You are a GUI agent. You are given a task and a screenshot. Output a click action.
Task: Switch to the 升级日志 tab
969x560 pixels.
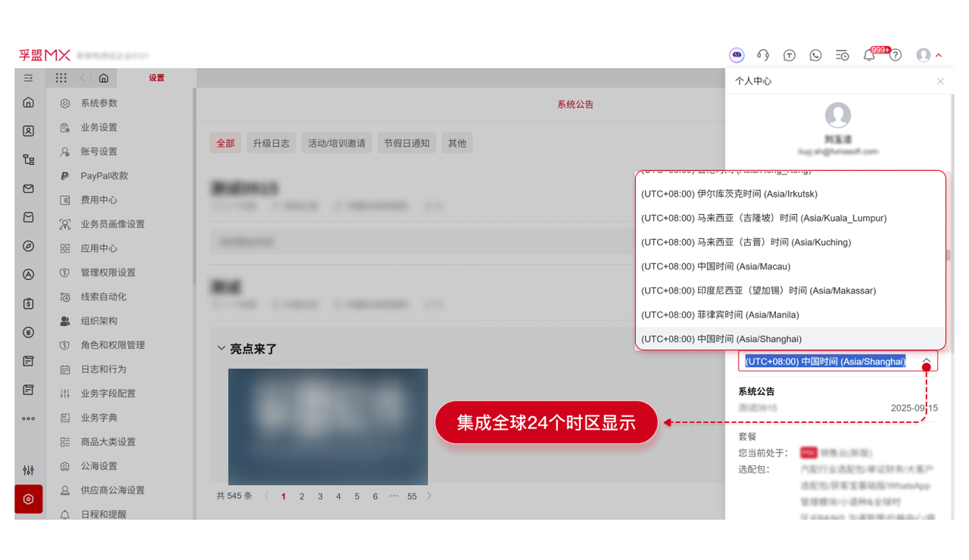click(x=271, y=142)
